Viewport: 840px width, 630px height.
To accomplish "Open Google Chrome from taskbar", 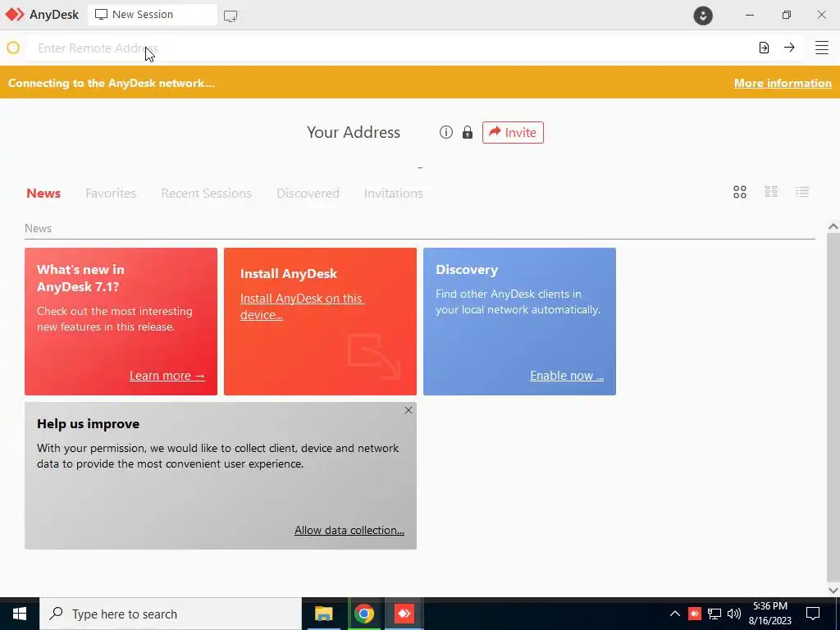I will point(363,614).
